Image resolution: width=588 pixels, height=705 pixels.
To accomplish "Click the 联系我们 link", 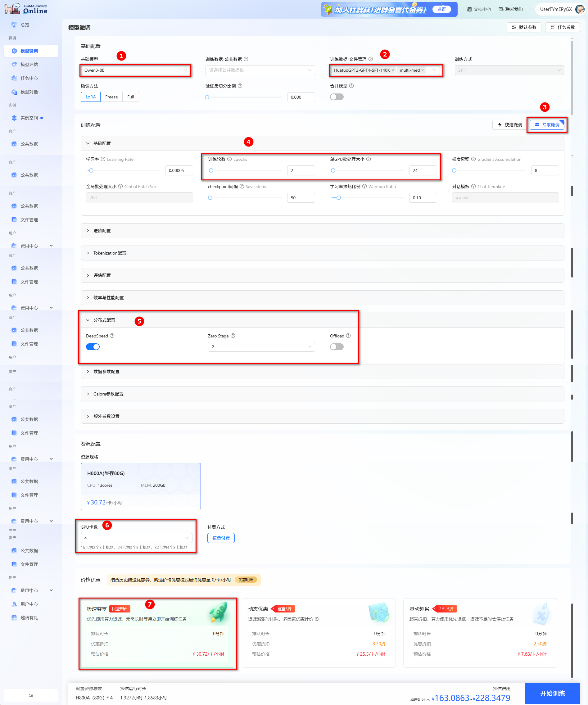I will pyautogui.click(x=511, y=9).
